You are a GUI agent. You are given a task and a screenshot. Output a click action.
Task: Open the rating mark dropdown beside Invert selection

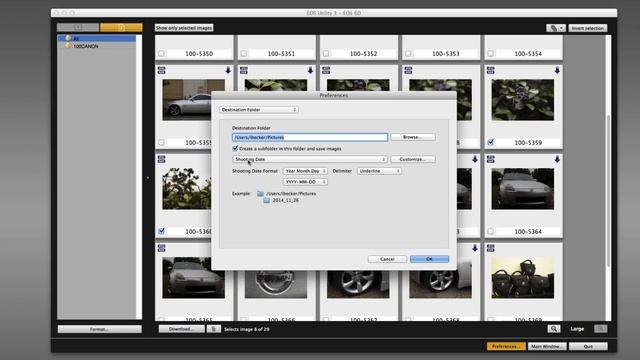556,28
